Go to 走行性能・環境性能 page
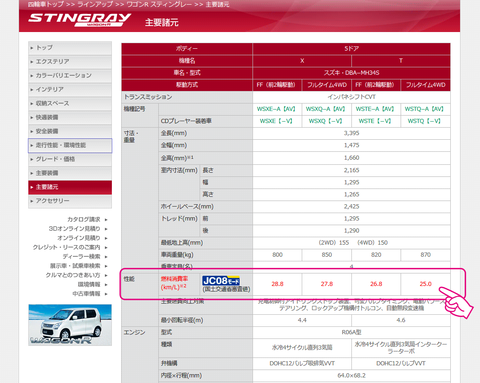Screen dimensions: 480x383 (70, 145)
